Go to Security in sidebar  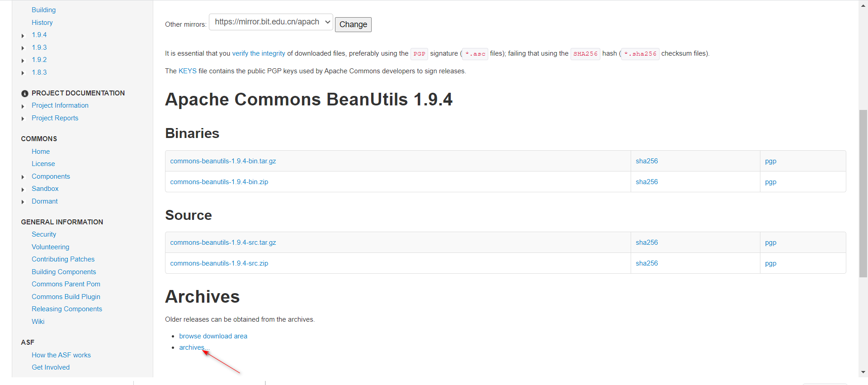tap(44, 234)
